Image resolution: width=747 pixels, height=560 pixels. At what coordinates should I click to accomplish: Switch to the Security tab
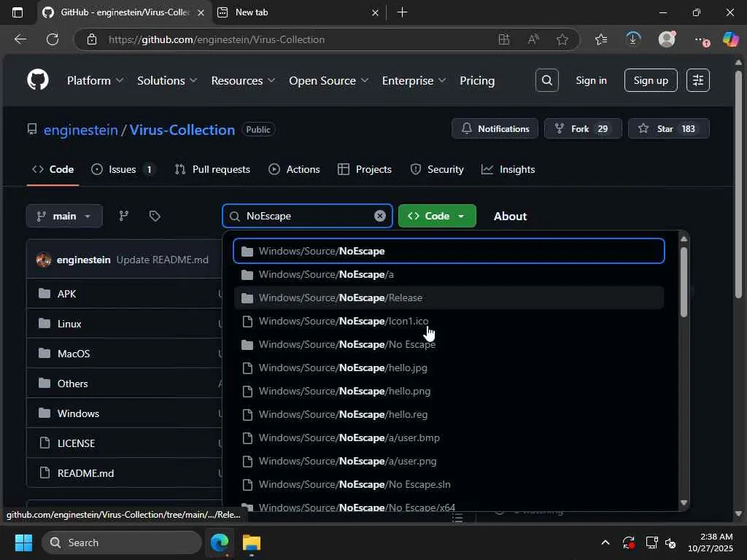point(437,169)
